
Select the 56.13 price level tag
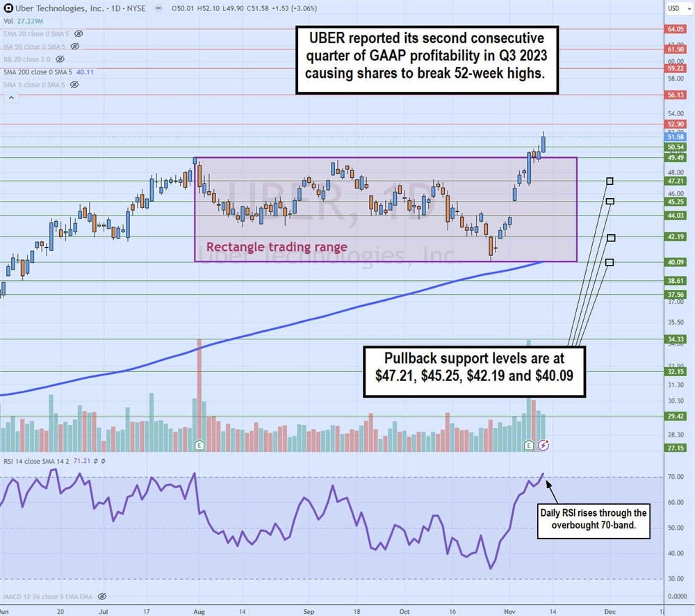point(676,95)
